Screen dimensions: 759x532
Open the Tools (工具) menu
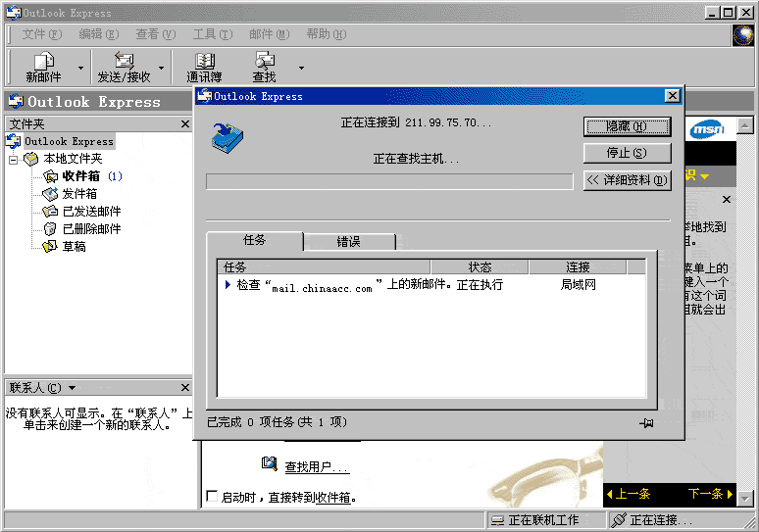[x=213, y=34]
